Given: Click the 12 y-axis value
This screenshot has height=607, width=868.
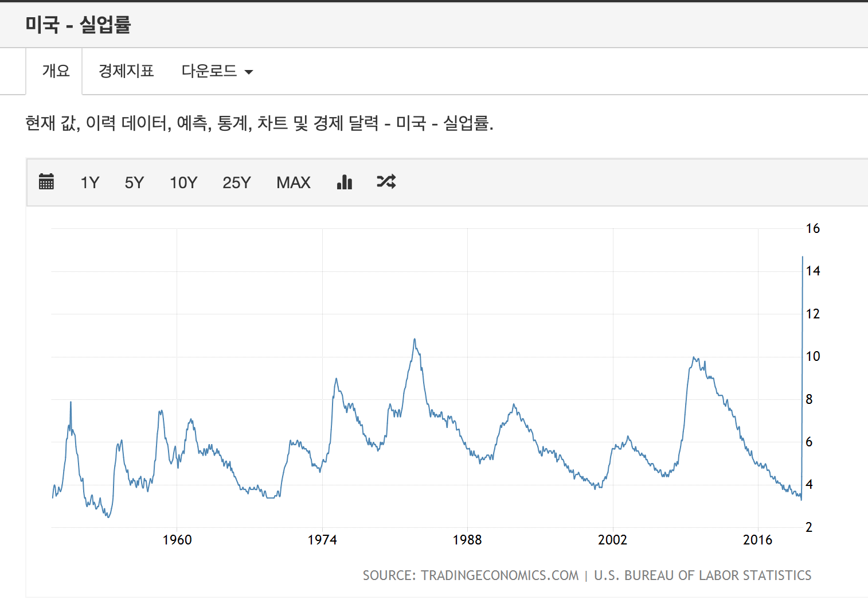Looking at the screenshot, I should click(813, 314).
